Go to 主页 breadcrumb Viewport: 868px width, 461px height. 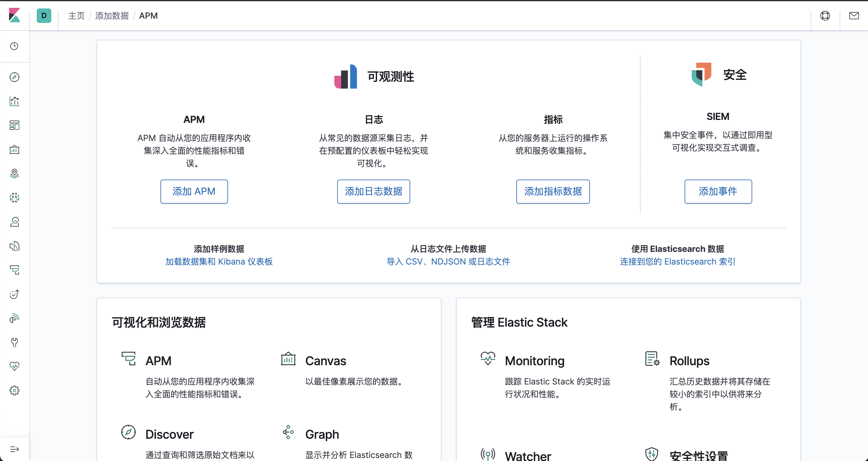coord(77,16)
